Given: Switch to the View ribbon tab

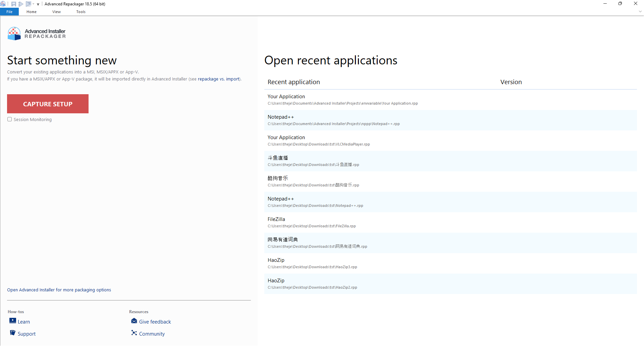Looking at the screenshot, I should point(56,12).
